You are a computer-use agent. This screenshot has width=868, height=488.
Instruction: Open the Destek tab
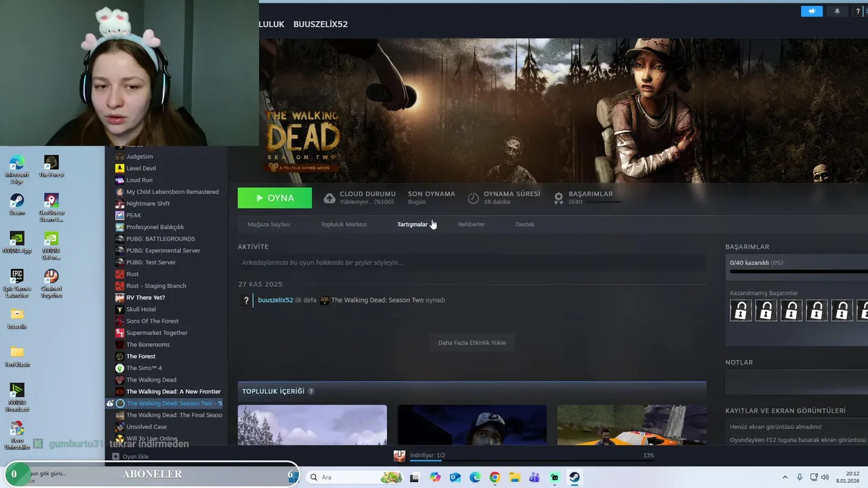(525, 224)
